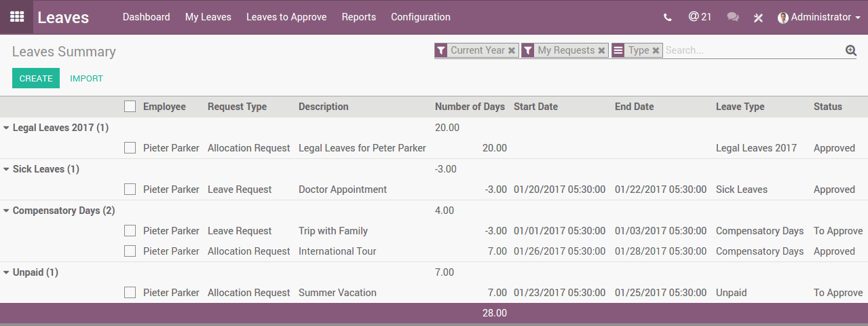
Task: Focus the Search input field
Action: coord(753,50)
